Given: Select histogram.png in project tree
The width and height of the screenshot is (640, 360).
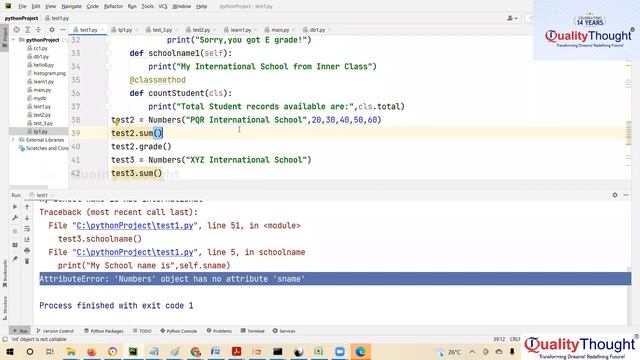Looking at the screenshot, I should click(x=49, y=73).
